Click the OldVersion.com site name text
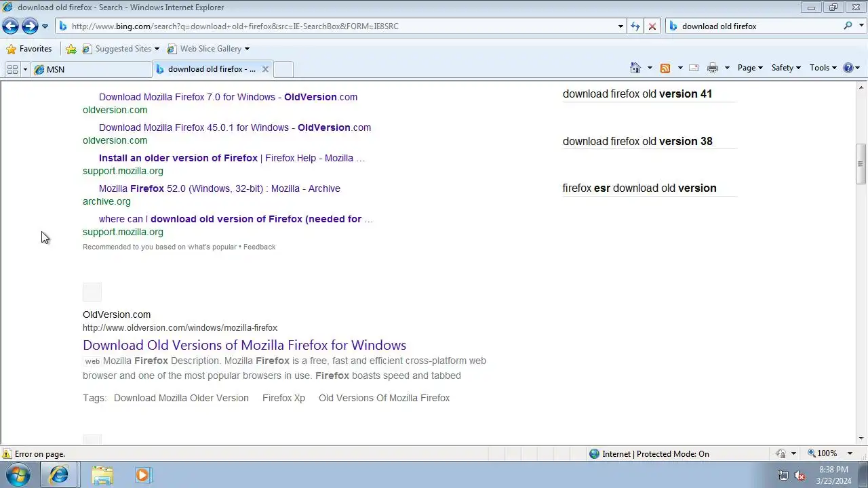868x488 pixels. [x=117, y=314]
